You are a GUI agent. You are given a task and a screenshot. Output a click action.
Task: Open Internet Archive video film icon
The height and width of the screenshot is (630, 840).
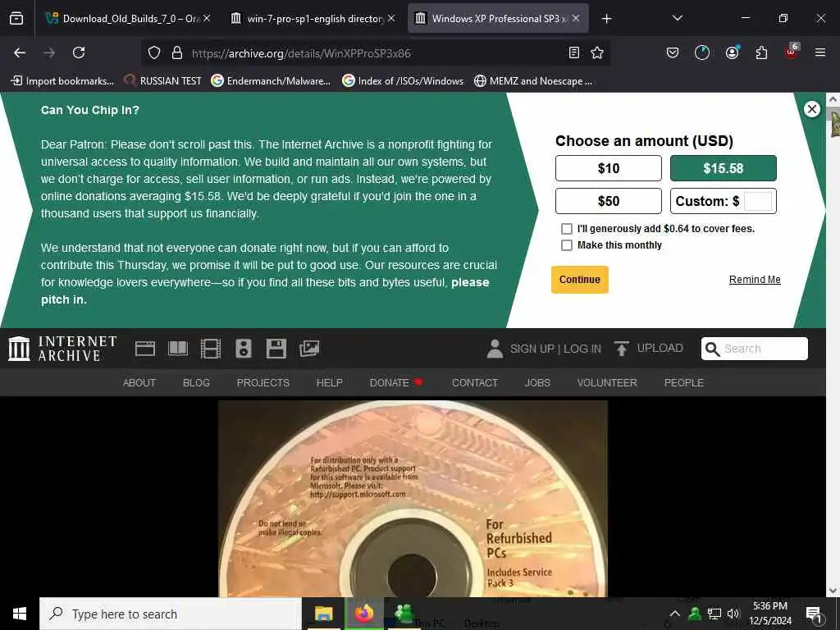click(x=211, y=349)
